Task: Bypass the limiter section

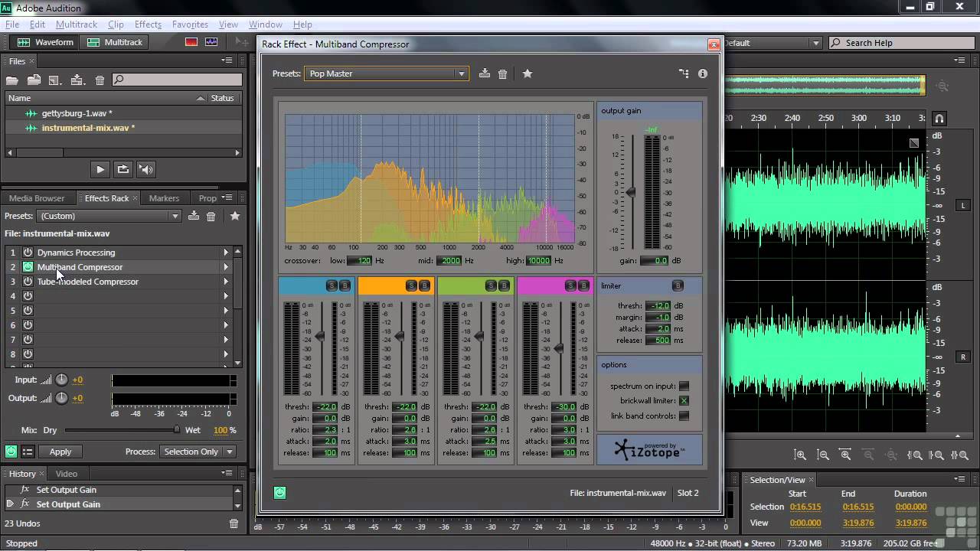Action: point(678,285)
